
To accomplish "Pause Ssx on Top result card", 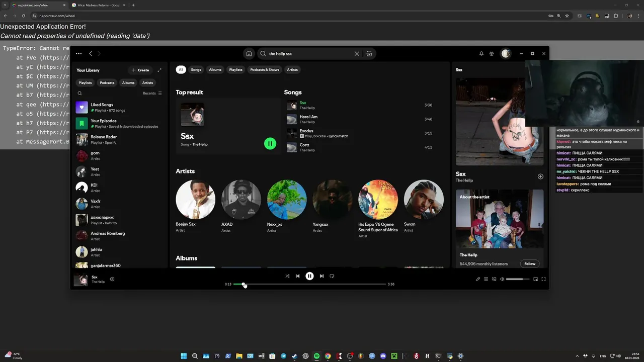I will pos(270,144).
